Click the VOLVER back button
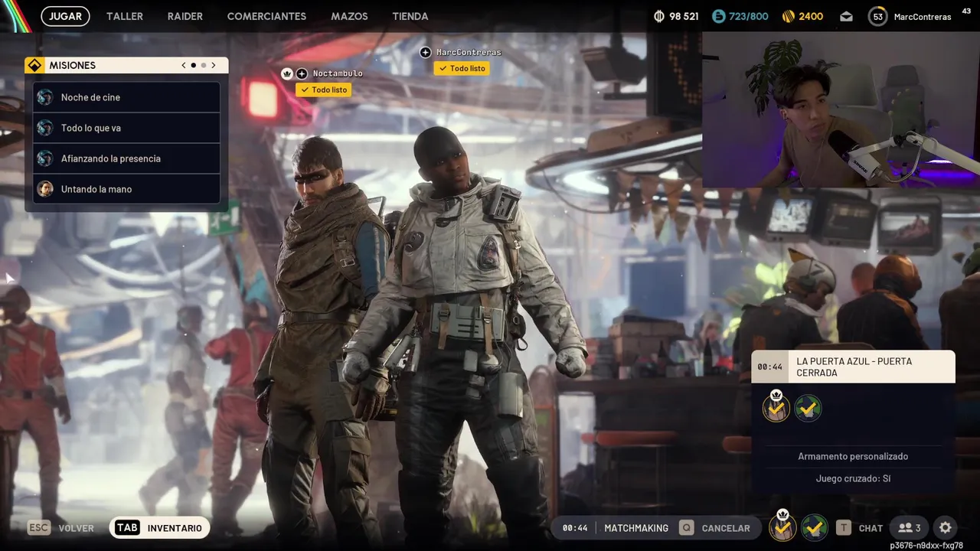 click(77, 528)
